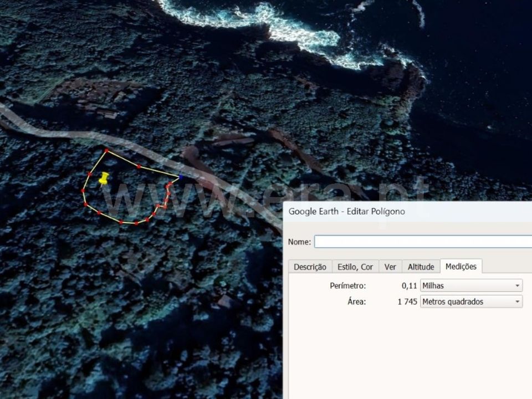Click the arrow of the Área units combo box
532x399 pixels.
pyautogui.click(x=517, y=301)
